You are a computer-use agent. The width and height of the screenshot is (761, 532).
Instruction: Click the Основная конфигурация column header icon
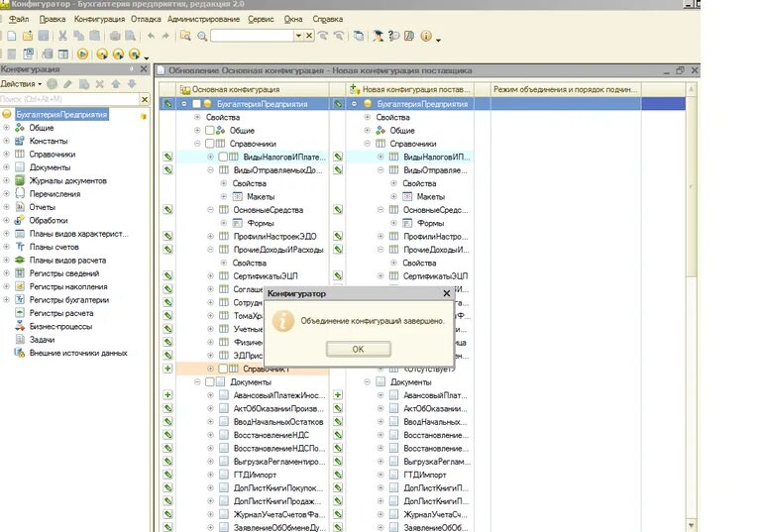click(x=185, y=89)
